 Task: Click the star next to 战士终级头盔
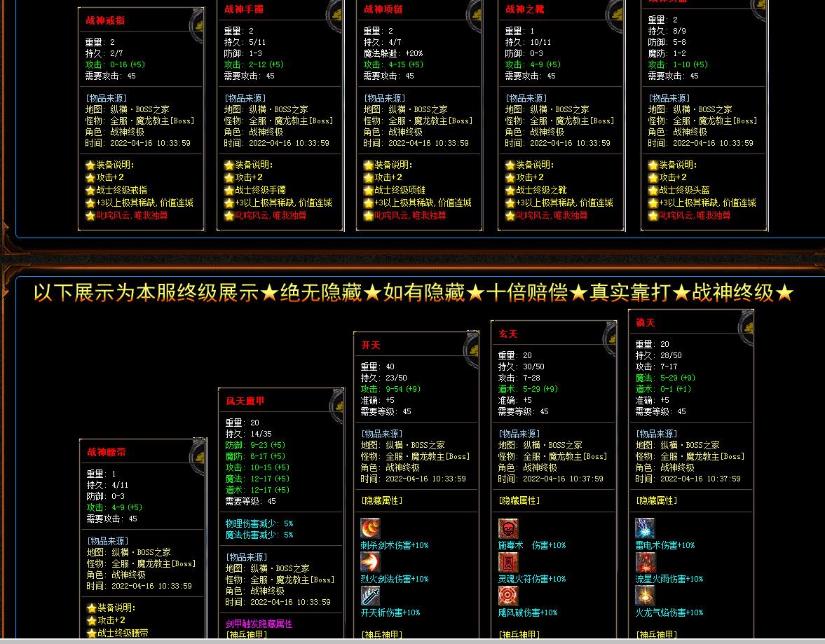(x=653, y=191)
